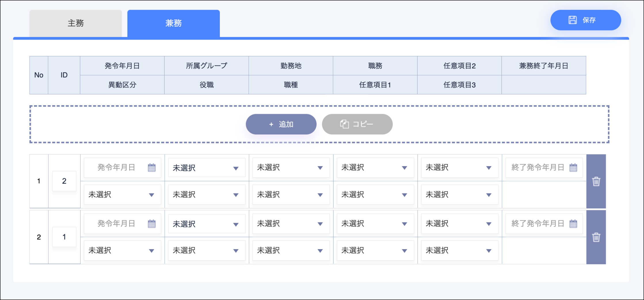Open calendar icon in row 1 発令年月日
644x300 pixels.
pos(152,168)
